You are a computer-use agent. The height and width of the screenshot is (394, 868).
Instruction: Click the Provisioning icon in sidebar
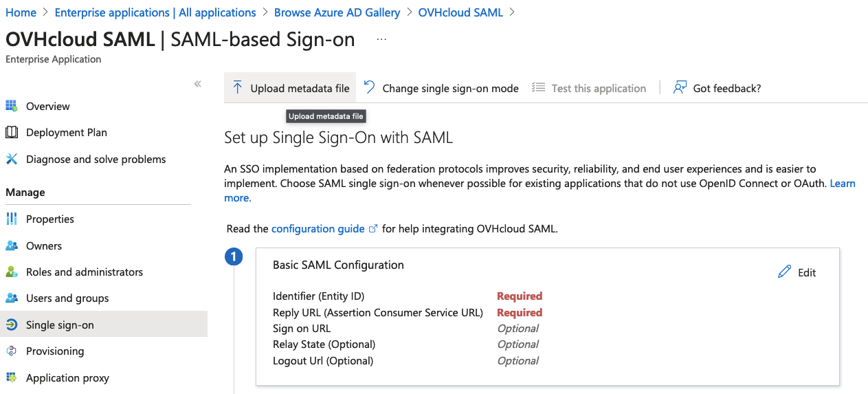11,351
